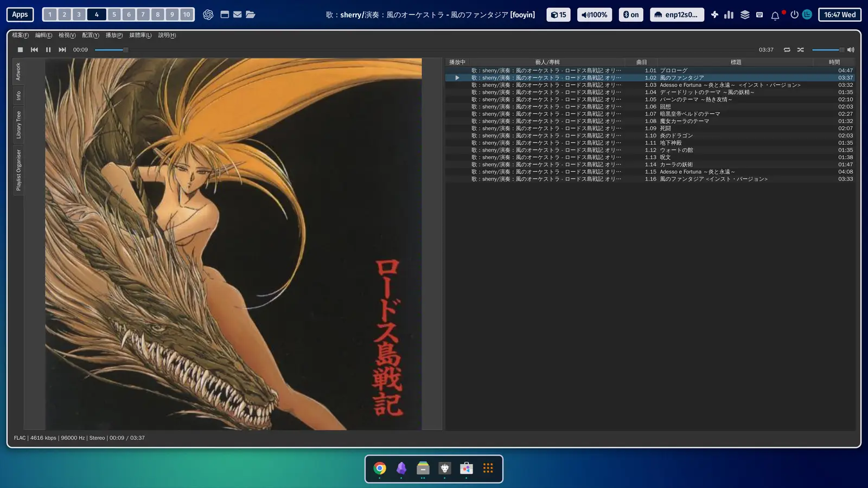Image resolution: width=868 pixels, height=488 pixels.
Task: Open the Apps launcher in top bar
Action: pyautogui.click(x=20, y=15)
